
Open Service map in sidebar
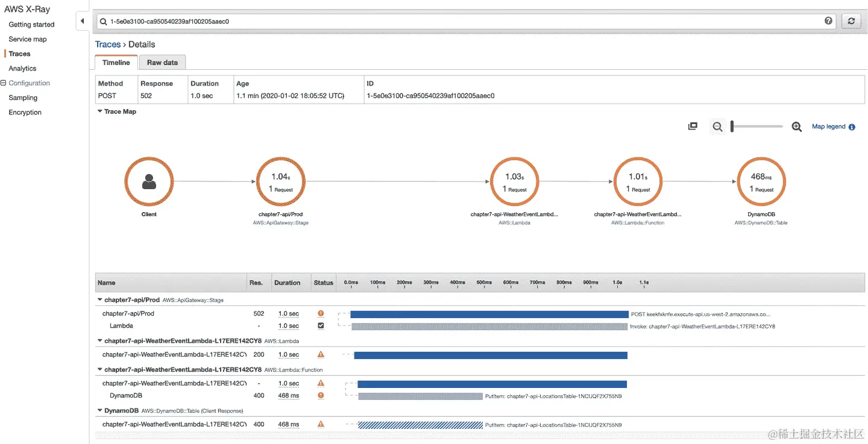click(28, 39)
